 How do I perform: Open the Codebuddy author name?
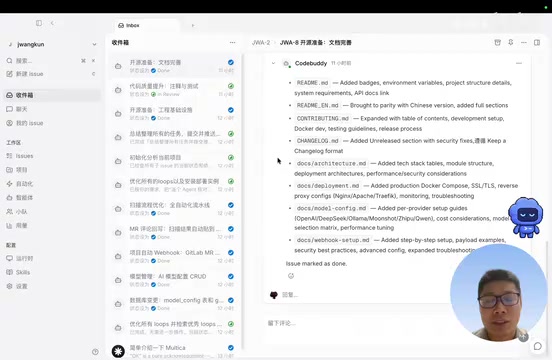(311, 63)
